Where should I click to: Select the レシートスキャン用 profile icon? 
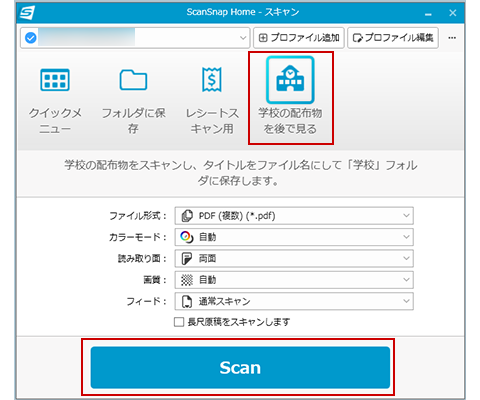coord(212,79)
